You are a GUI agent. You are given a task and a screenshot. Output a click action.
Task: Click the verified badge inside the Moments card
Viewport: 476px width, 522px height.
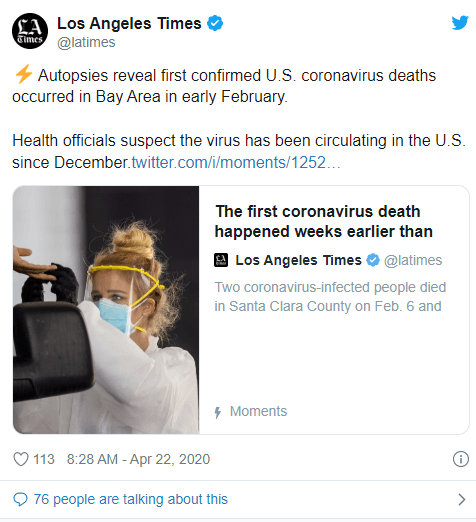pyautogui.click(x=373, y=260)
